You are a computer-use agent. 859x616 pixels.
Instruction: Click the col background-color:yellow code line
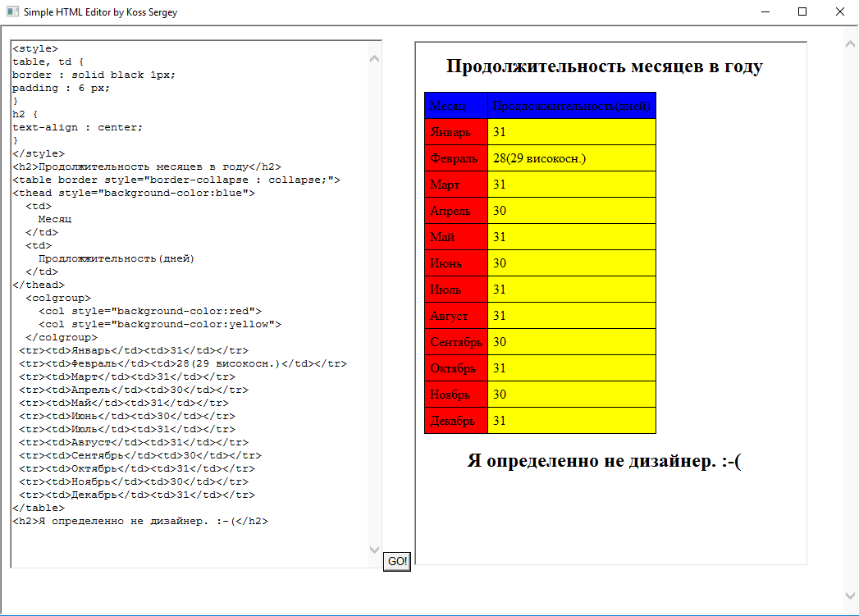tap(160, 325)
